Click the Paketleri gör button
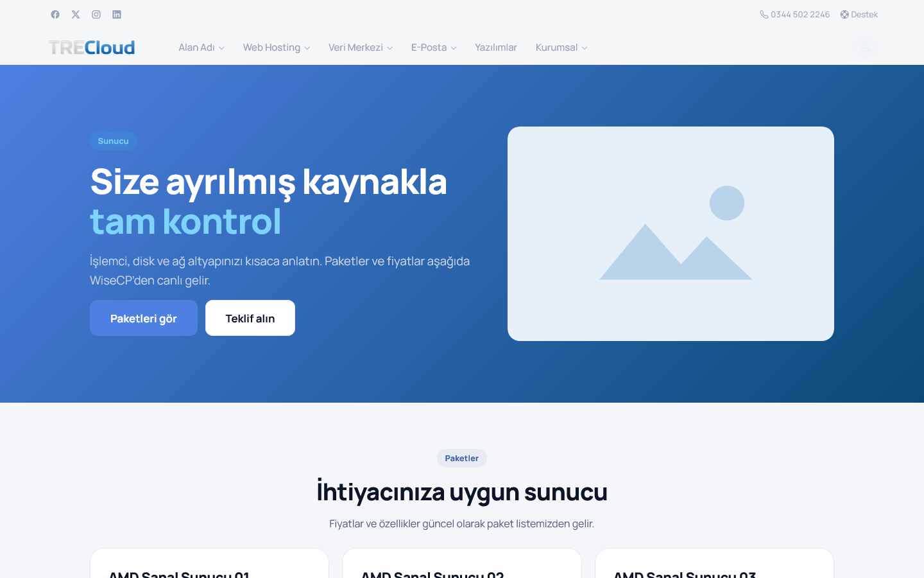Screen dimensions: 924x578 (x=144, y=318)
